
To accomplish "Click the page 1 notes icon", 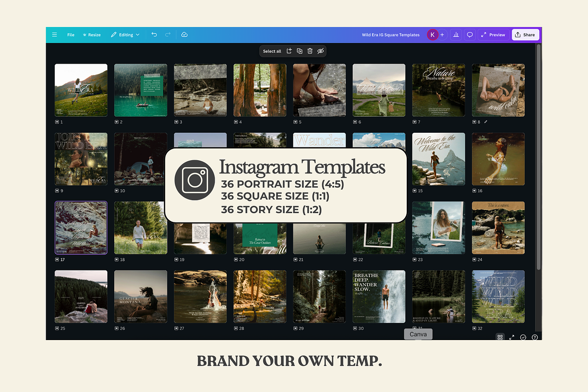I will pos(57,122).
